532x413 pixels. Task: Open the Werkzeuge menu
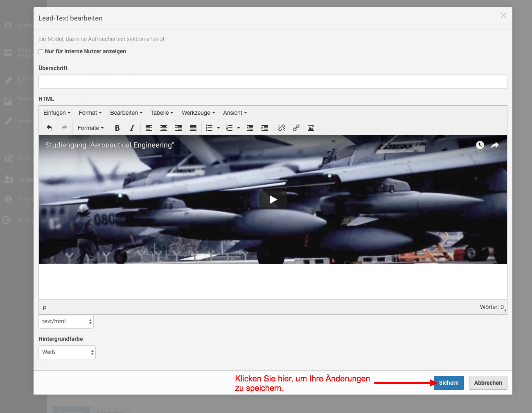(x=198, y=113)
